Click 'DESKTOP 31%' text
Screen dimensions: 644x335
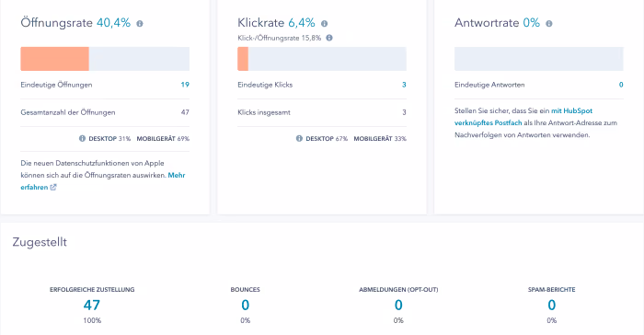click(x=109, y=139)
